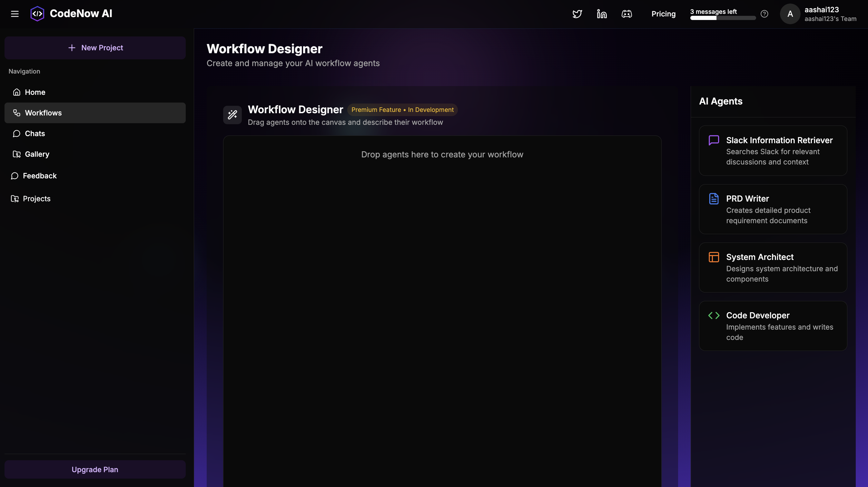Open Projects in the sidebar
868x487 pixels.
[x=36, y=198]
